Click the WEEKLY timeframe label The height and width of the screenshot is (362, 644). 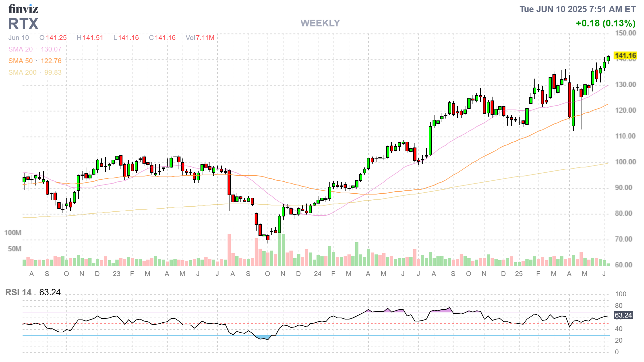pyautogui.click(x=320, y=23)
